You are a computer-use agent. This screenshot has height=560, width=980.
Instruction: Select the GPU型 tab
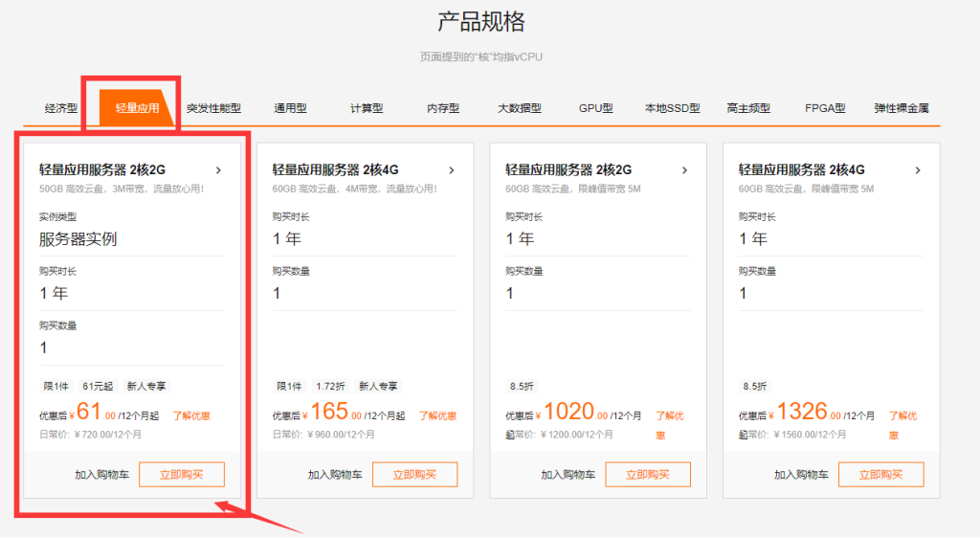click(596, 108)
